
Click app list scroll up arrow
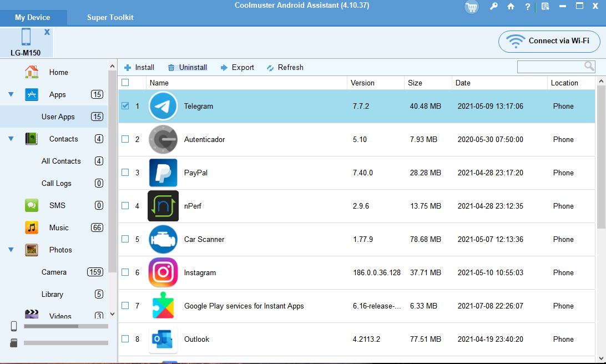click(601, 81)
